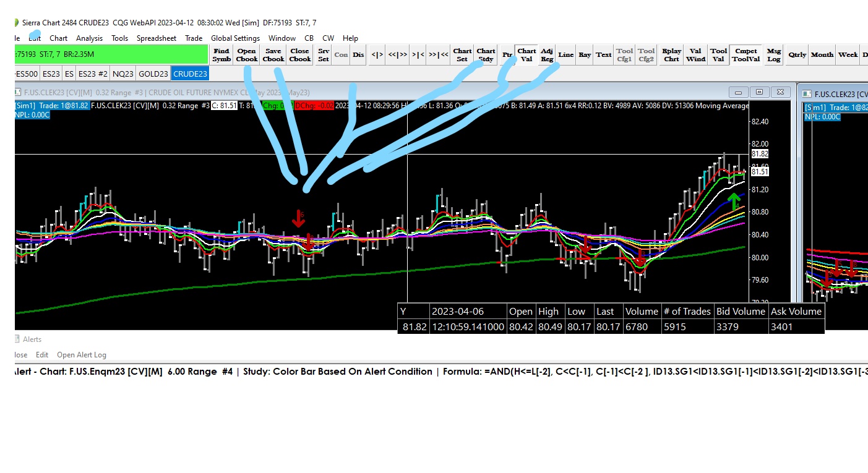868x473 pixels.
Task: Toggle Cmpct ToolVal compact tool values
Action: coord(746,54)
